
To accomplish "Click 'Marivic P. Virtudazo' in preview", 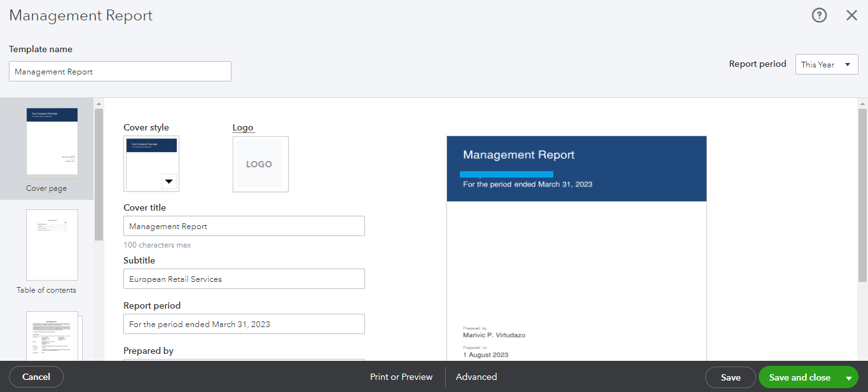I will [x=494, y=335].
